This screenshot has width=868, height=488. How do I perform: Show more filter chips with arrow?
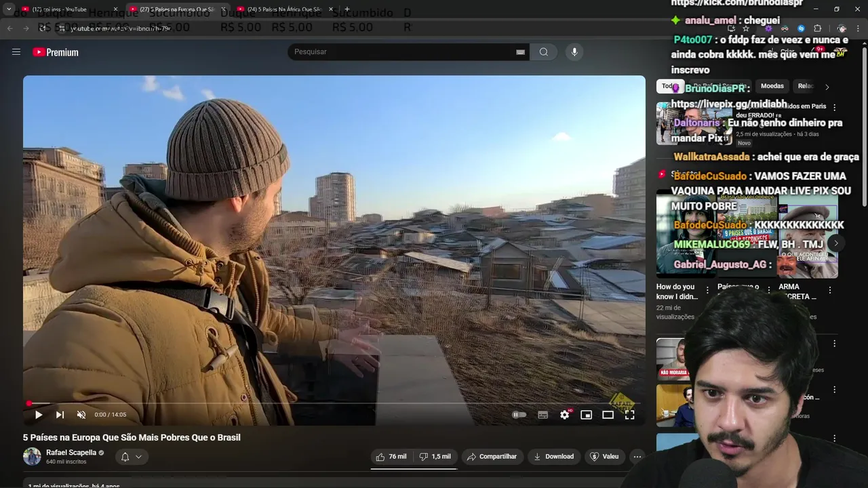click(827, 87)
